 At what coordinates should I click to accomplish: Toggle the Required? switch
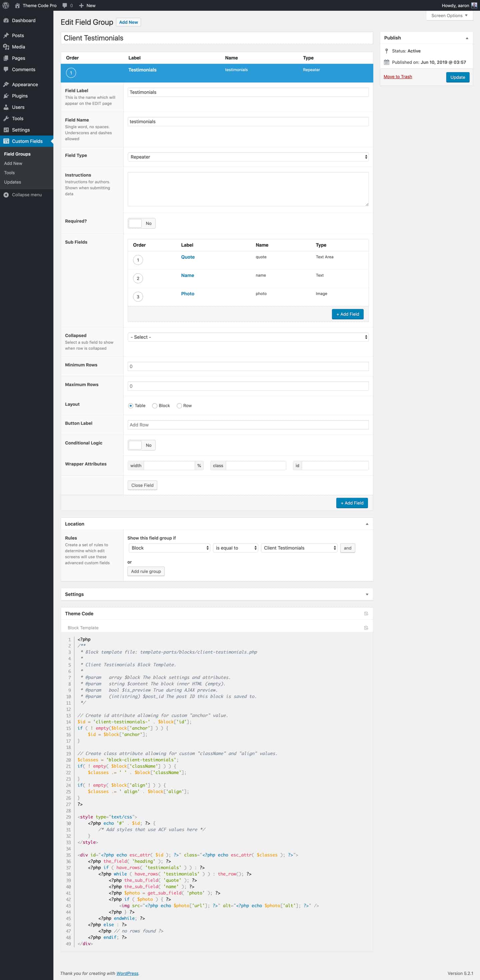tap(141, 223)
